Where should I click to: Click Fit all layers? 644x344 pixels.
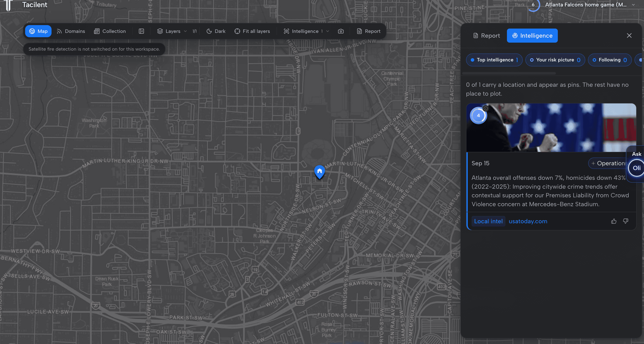coord(252,31)
